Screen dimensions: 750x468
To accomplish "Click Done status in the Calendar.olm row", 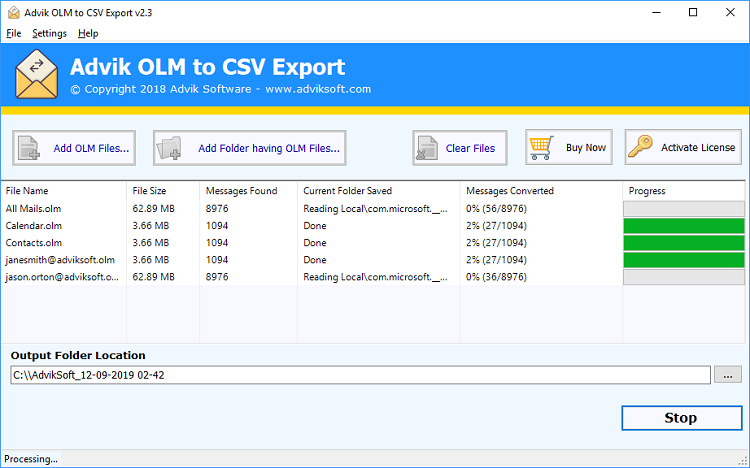I will tap(315, 225).
